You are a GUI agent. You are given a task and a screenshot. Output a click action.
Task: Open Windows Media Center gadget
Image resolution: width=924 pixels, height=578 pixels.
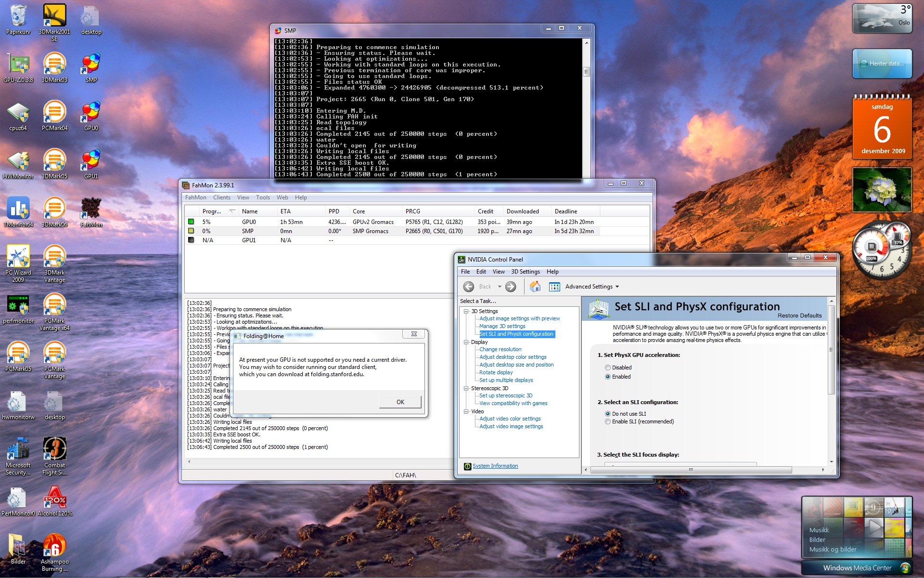857,568
